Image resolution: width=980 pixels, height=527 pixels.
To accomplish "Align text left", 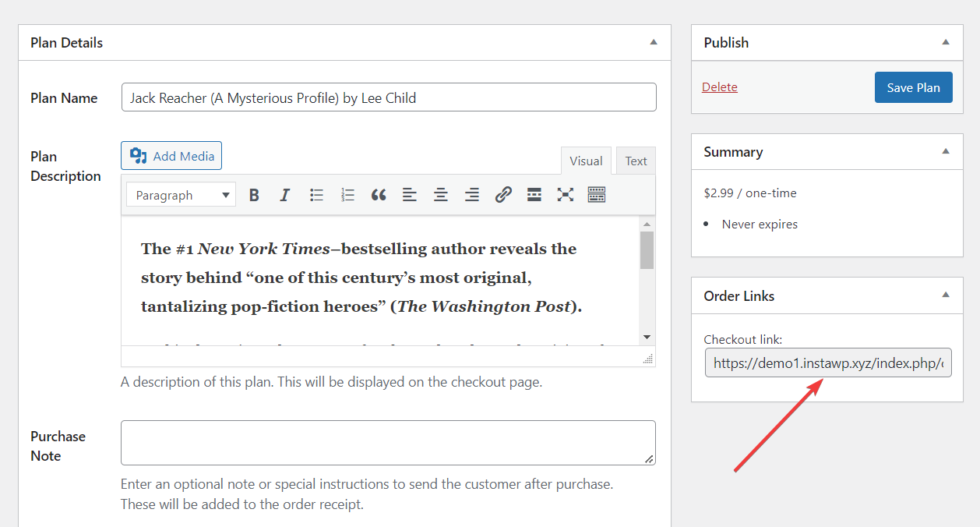I will click(x=410, y=195).
